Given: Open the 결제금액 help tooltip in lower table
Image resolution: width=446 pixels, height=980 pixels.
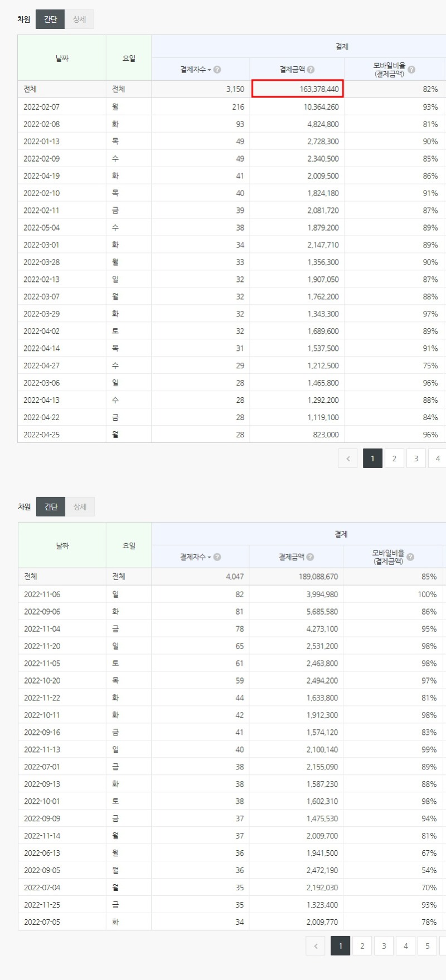Looking at the screenshot, I should pyautogui.click(x=311, y=557).
